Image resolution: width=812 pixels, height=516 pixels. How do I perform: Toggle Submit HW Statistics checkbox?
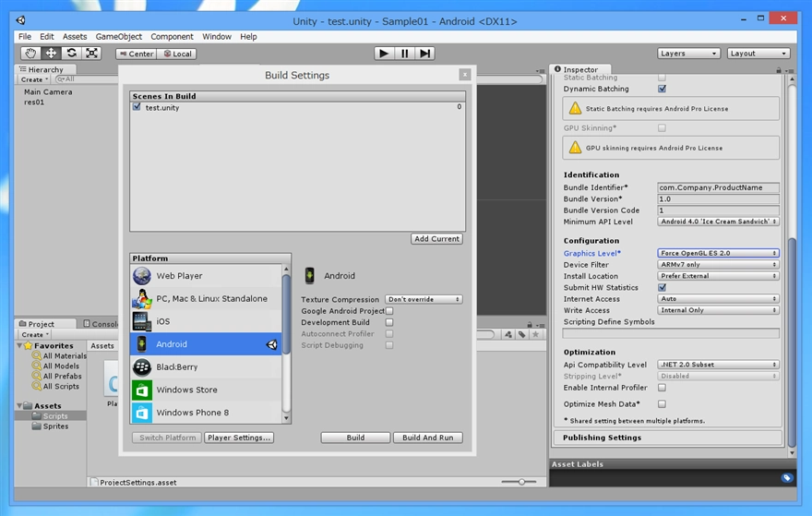tap(662, 287)
